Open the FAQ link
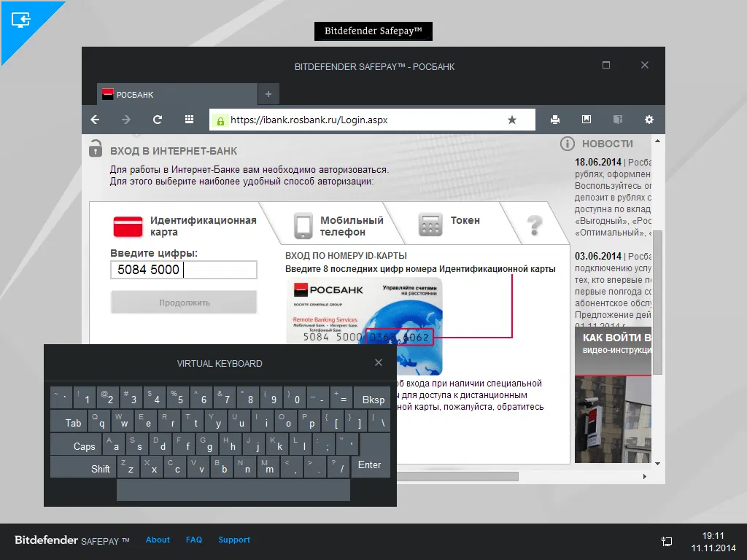Image resolution: width=747 pixels, height=560 pixels. click(194, 540)
